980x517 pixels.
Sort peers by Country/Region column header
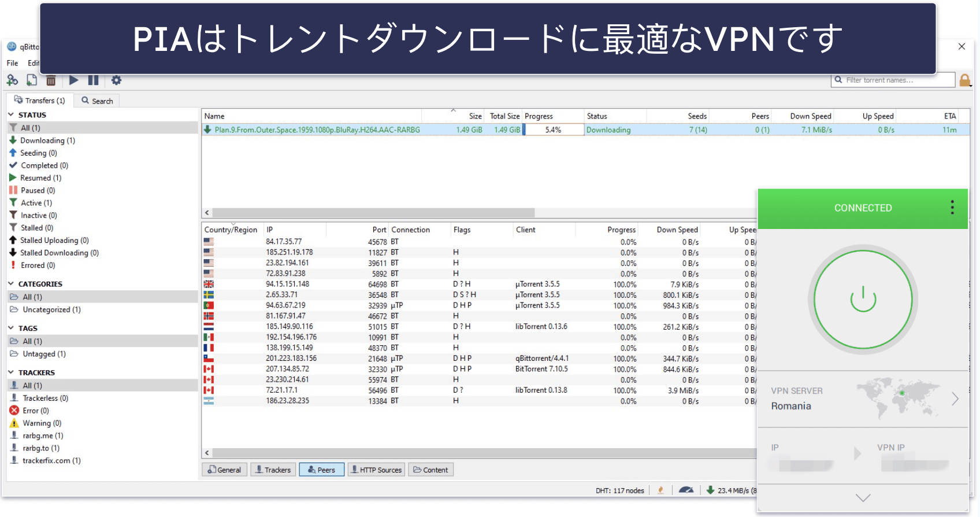(232, 230)
